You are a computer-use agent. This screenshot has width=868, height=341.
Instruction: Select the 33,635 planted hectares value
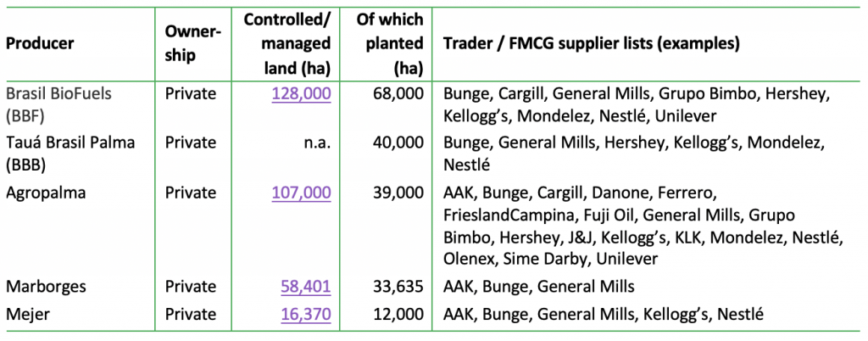[x=398, y=286]
